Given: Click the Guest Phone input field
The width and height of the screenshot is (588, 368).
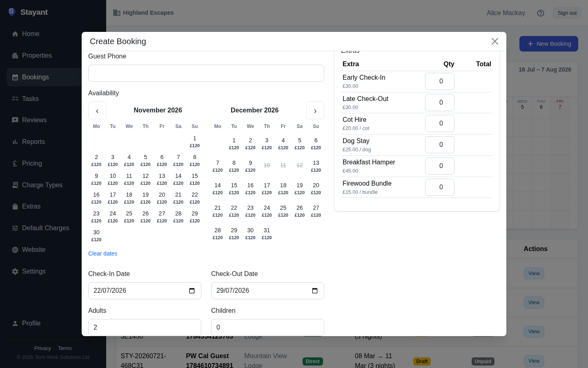Looking at the screenshot, I should click(x=206, y=73).
